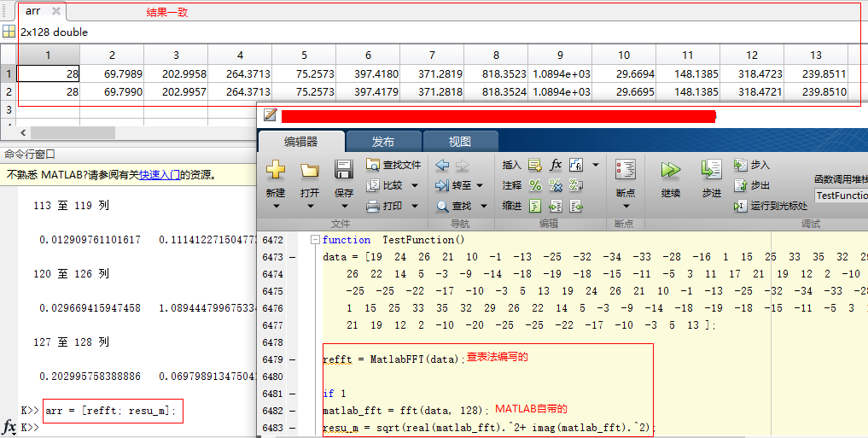Switch to the 发布 (Publish) tab
This screenshot has height=438, width=868.
coord(383,142)
